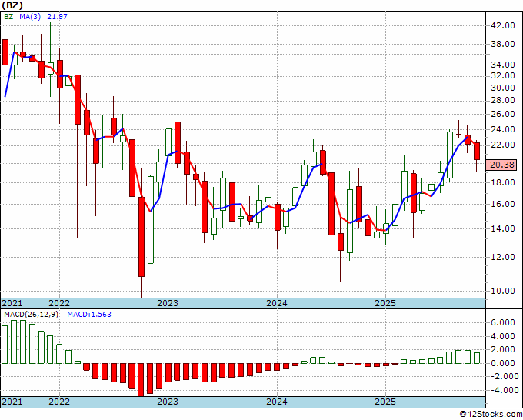523x420 pixels.
Task: Click the 4.000 MACD axis label
Action: (x=503, y=336)
